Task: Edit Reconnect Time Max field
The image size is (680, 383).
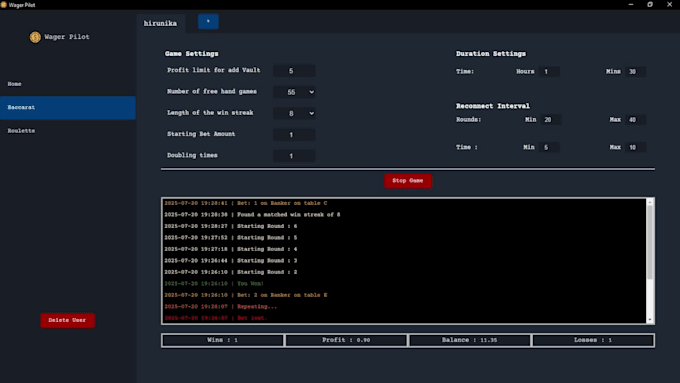Action: [636, 147]
